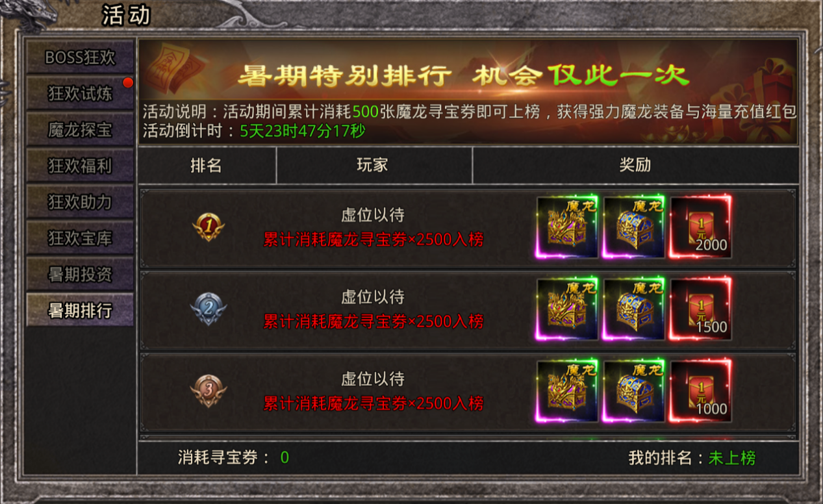Screen dimensions: 823x504
Task: Open the BOSS狂欢 tab
Action: [x=80, y=57]
